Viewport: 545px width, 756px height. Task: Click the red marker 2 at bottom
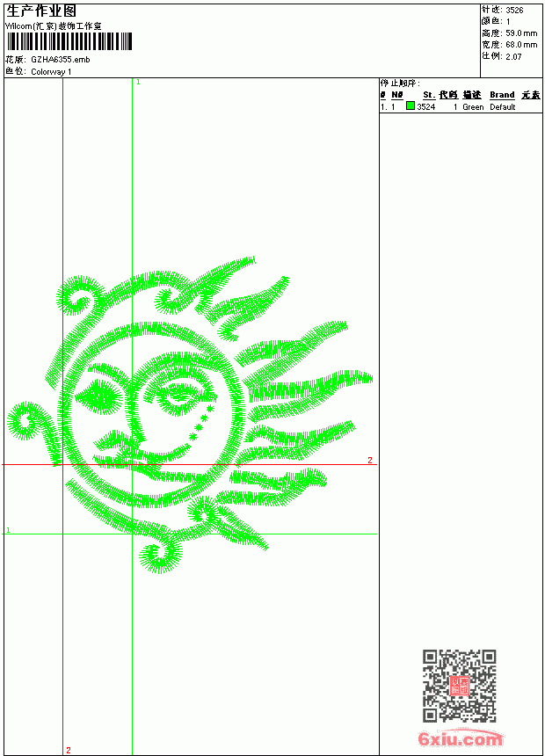(x=69, y=750)
